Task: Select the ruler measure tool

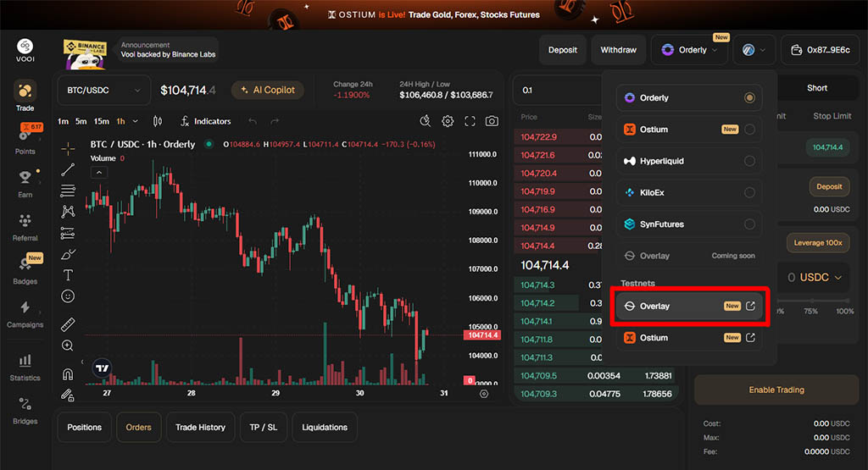Action: pos(68,324)
